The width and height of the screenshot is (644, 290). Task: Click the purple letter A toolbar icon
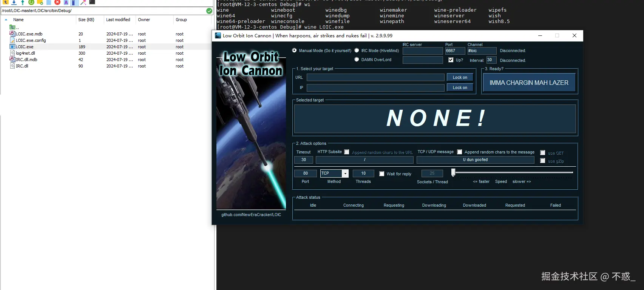(66, 2)
